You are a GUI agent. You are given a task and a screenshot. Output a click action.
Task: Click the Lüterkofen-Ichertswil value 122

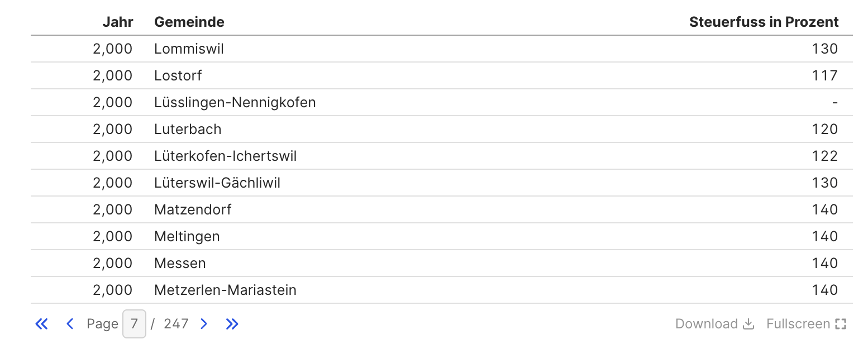click(x=825, y=156)
